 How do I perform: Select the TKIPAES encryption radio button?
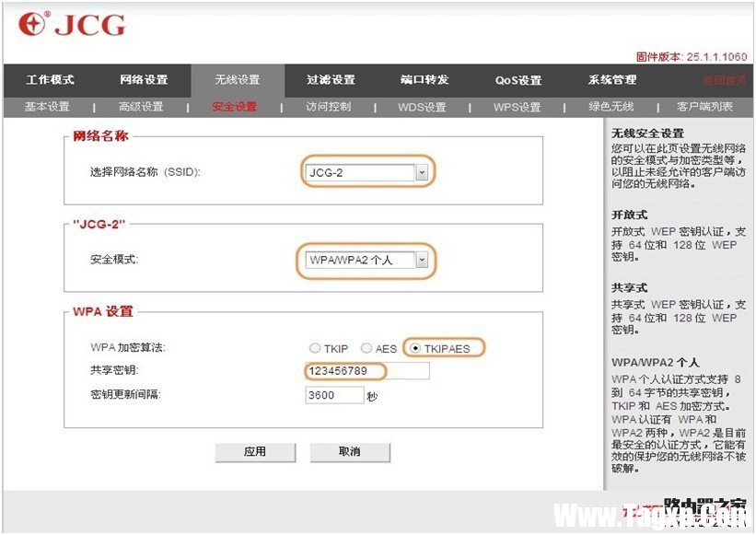tap(415, 348)
